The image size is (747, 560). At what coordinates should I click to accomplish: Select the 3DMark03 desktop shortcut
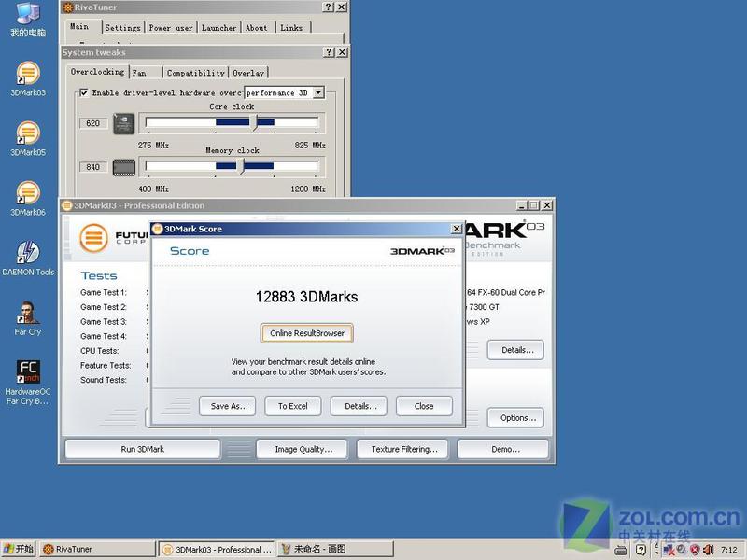click(x=28, y=79)
